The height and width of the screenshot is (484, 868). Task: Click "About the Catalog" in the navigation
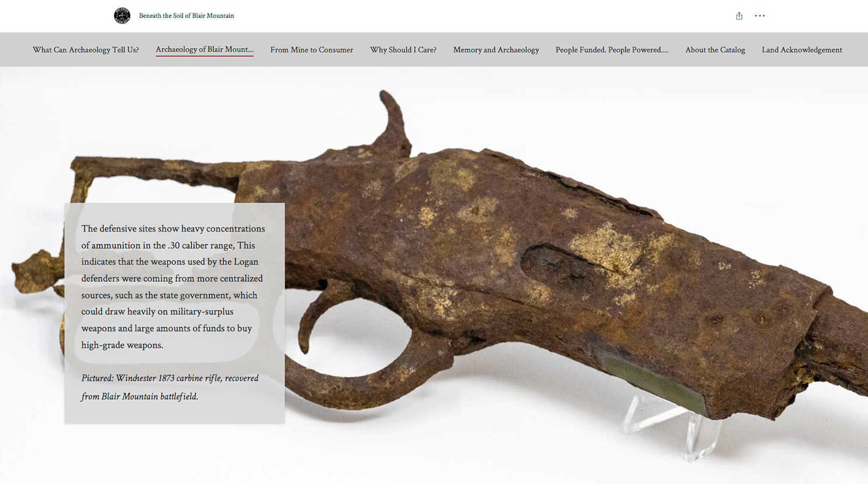(715, 50)
